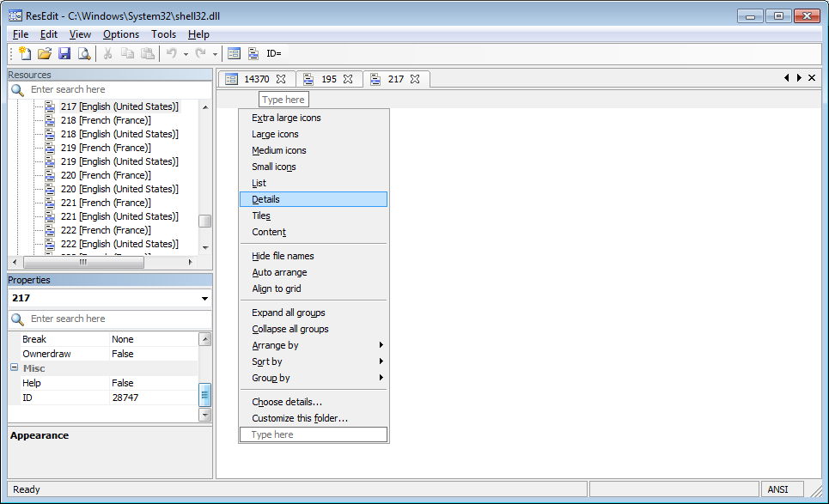Click the menu editor icon before ID=
The width and height of the screenshot is (829, 504).
click(x=253, y=54)
